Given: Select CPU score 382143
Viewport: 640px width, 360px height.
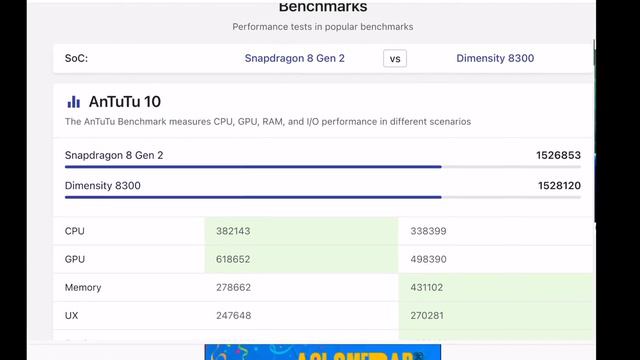Looking at the screenshot, I should [233, 231].
